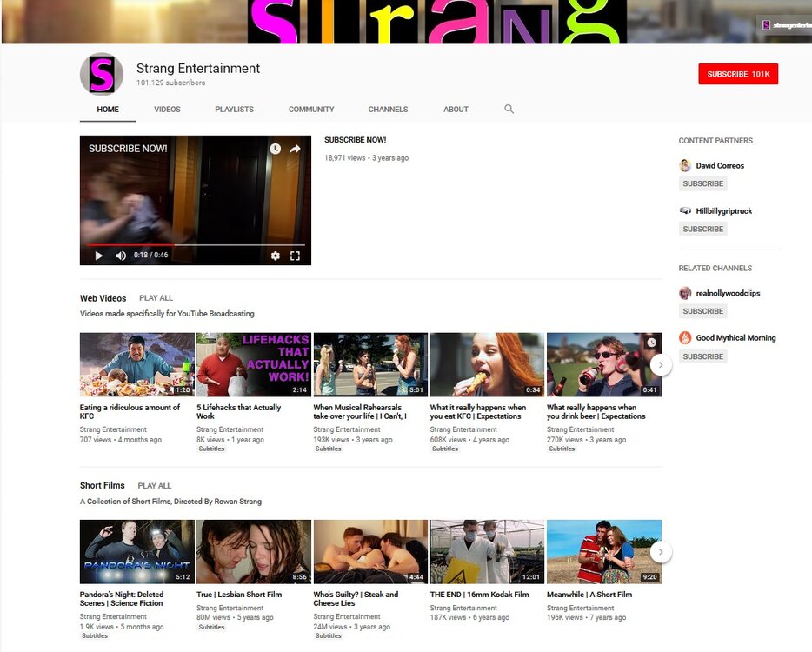This screenshot has width=812, height=652.
Task: Open Hillbillygriptruck channel avatar
Action: coord(685,210)
